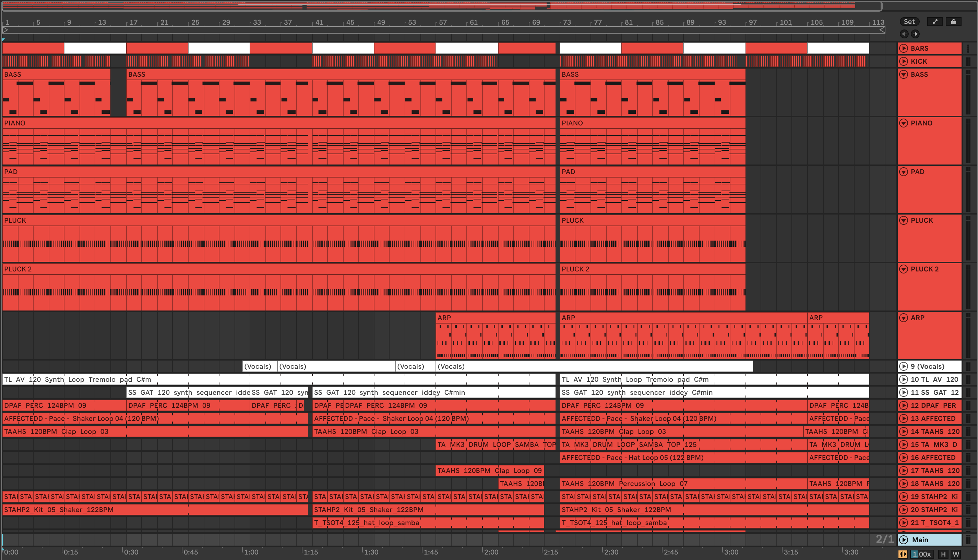Toggle the orange waveform icon at bottom right
This screenshot has height=560, width=978.
[903, 554]
